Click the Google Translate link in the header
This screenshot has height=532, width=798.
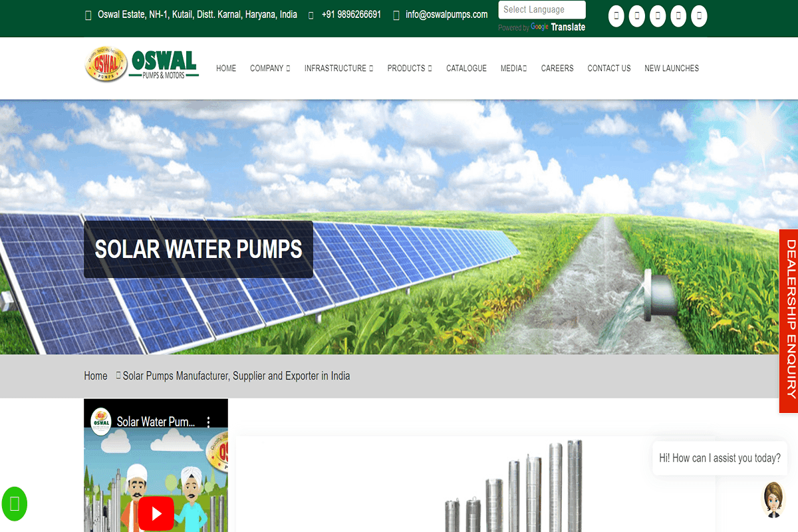click(558, 27)
